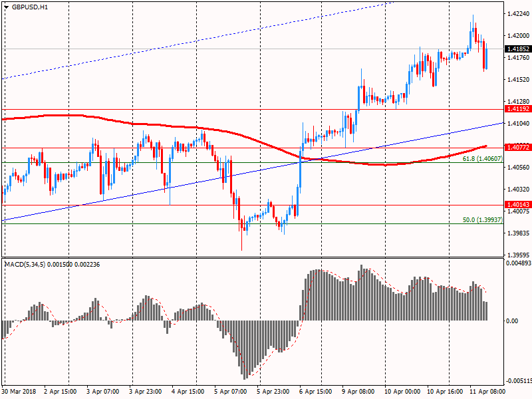The width and height of the screenshot is (532, 399).
Task: Click the 11 Apr 08:00 time label
Action: pos(487,392)
